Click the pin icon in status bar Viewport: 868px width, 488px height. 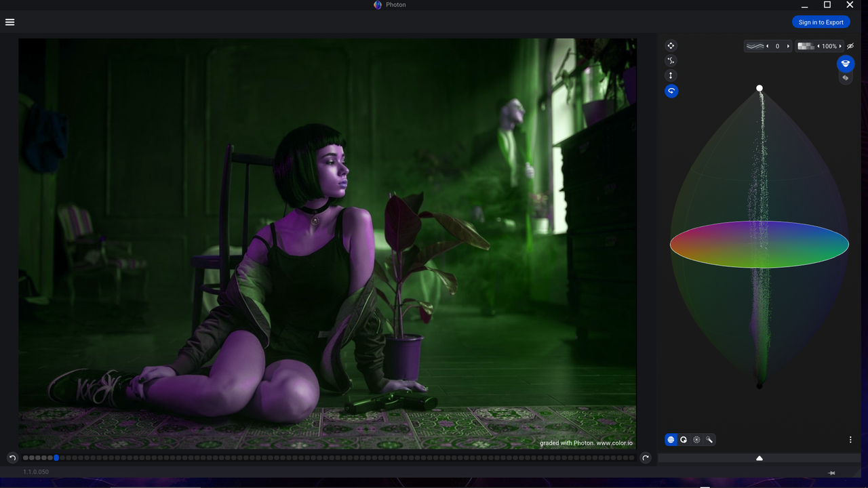(832, 473)
